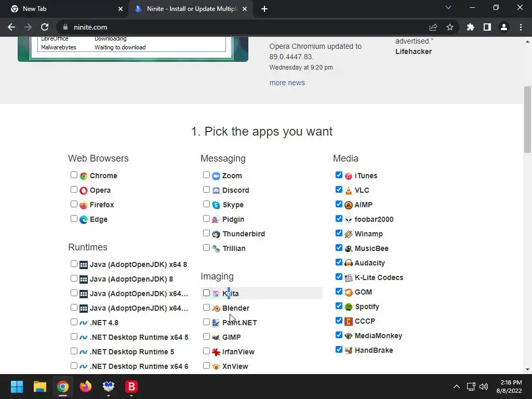Screen dimensions: 532x399
Task: Uncheck the iTunes checkbox
Action: click(339, 175)
